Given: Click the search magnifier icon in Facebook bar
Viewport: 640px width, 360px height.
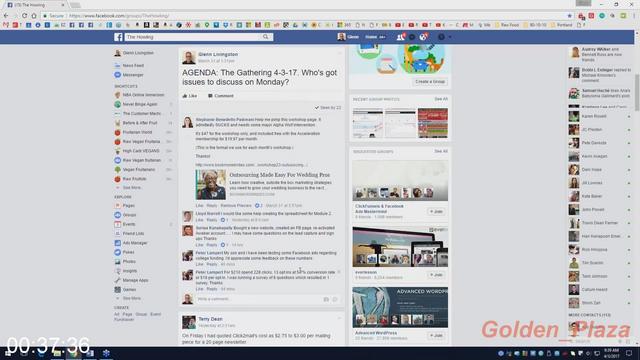Looking at the screenshot, I should [x=266, y=37].
